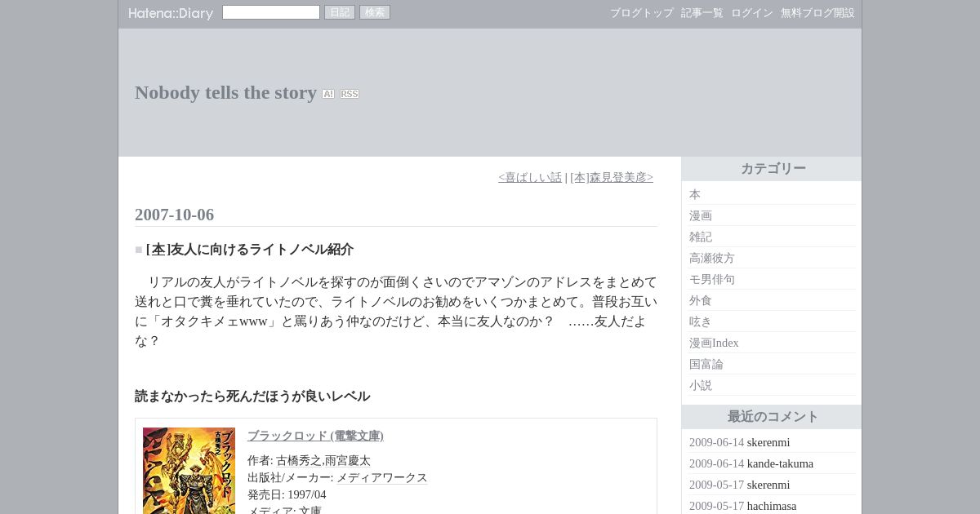Screen dimensions: 980x514
Task: Open the ブラックロッド (電撃文庫) book link
Action: (315, 436)
